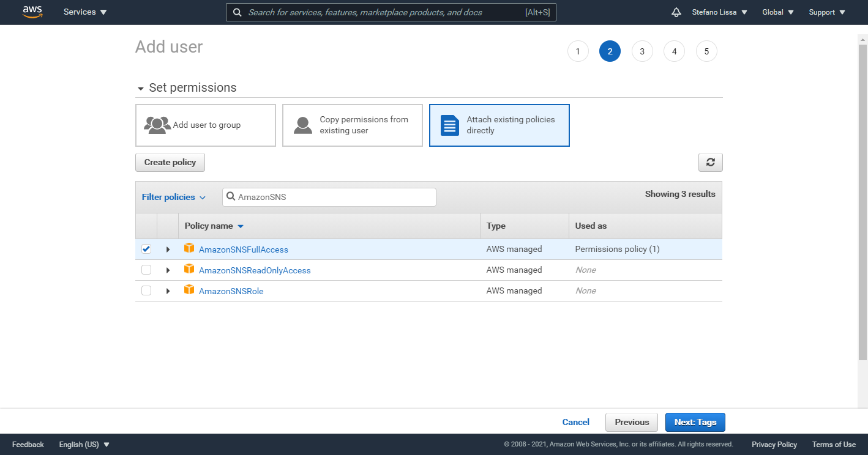The height and width of the screenshot is (455, 868).
Task: Open the AmazonSNSRole policy link
Action: 231,291
